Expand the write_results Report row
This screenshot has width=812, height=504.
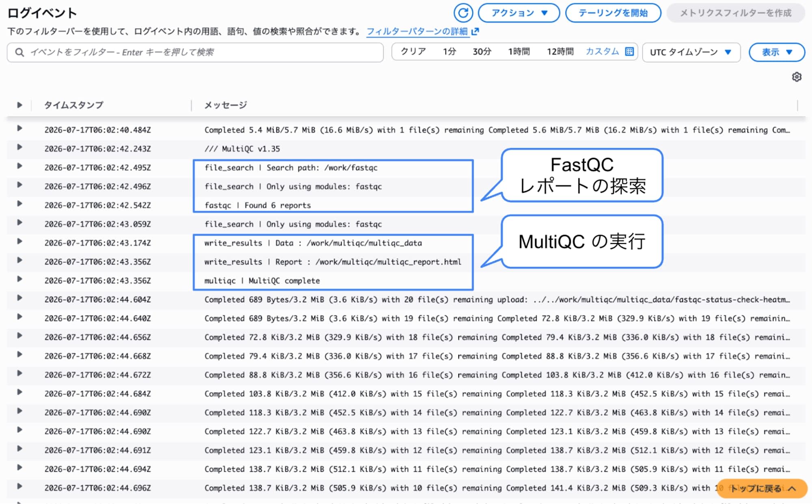(x=19, y=260)
